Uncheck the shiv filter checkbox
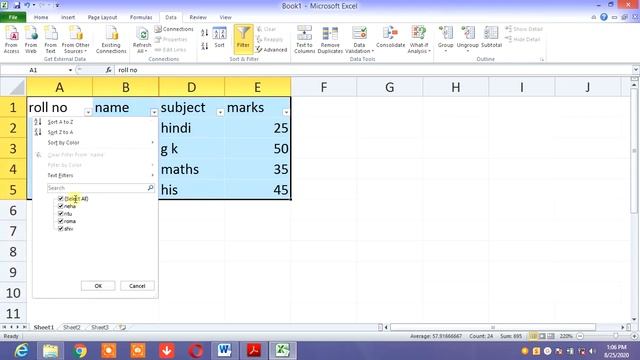 (x=61, y=229)
